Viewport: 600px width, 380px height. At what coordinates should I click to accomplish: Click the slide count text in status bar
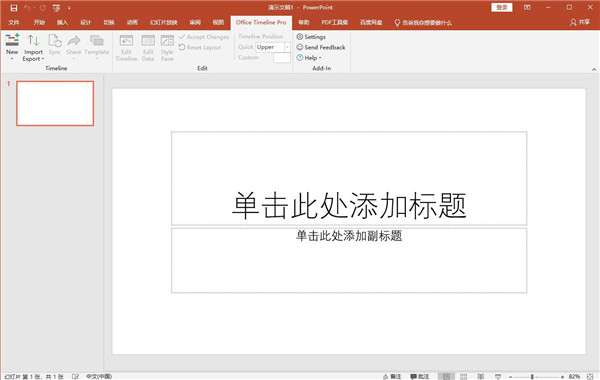(34, 377)
